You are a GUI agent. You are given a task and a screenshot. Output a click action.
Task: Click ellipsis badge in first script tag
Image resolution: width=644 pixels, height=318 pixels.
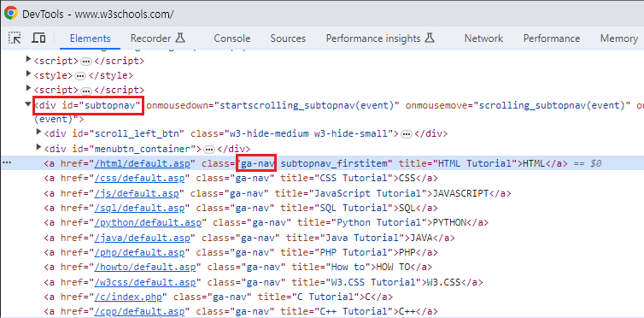click(x=86, y=62)
